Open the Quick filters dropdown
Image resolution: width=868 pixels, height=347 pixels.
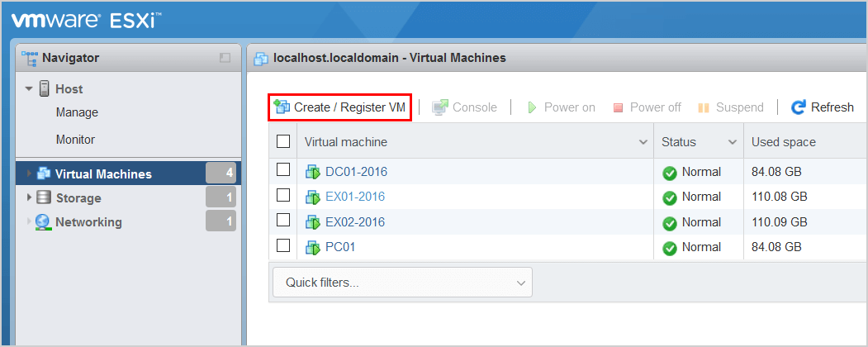tap(402, 283)
